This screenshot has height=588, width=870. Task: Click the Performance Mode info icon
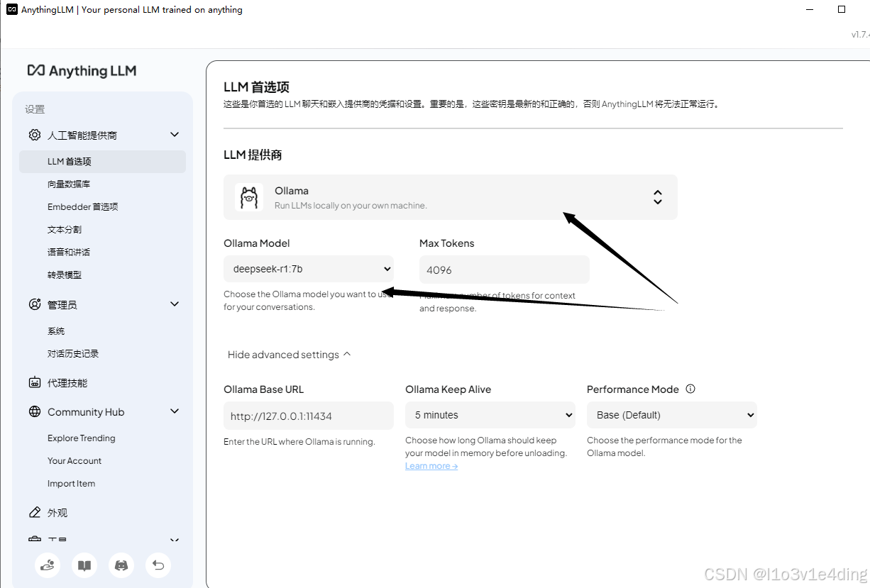point(690,389)
